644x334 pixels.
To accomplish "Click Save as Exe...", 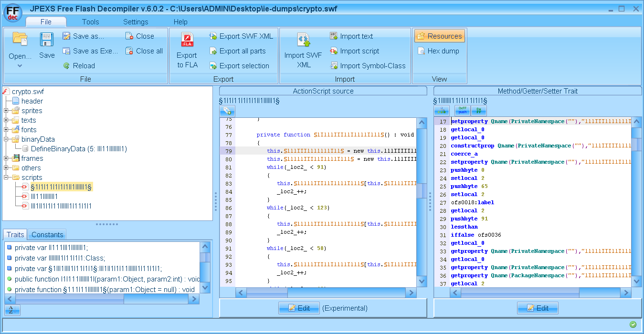I will pyautogui.click(x=90, y=51).
